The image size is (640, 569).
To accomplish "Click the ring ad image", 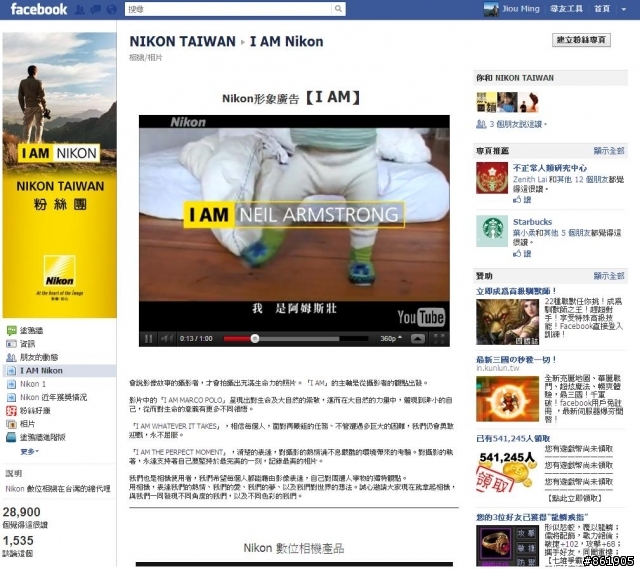I will 507,546.
